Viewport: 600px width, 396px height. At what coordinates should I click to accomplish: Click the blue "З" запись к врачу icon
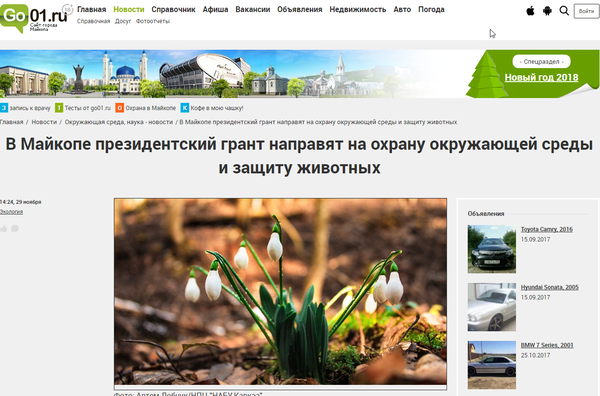coord(4,108)
